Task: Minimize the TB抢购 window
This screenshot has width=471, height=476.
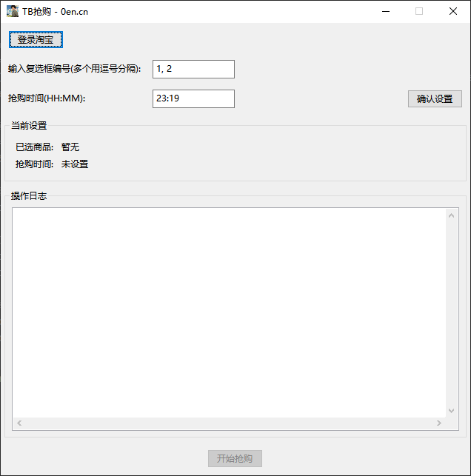Action: 386,11
